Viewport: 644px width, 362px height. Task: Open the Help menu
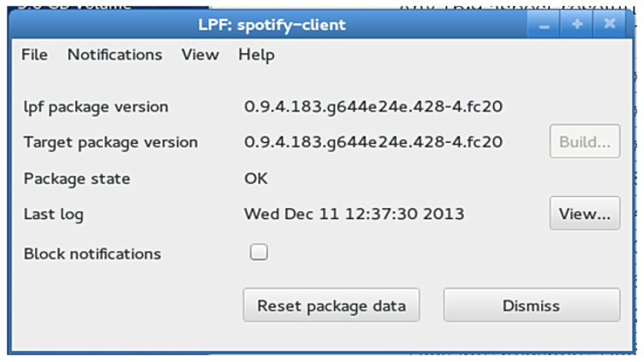256,55
